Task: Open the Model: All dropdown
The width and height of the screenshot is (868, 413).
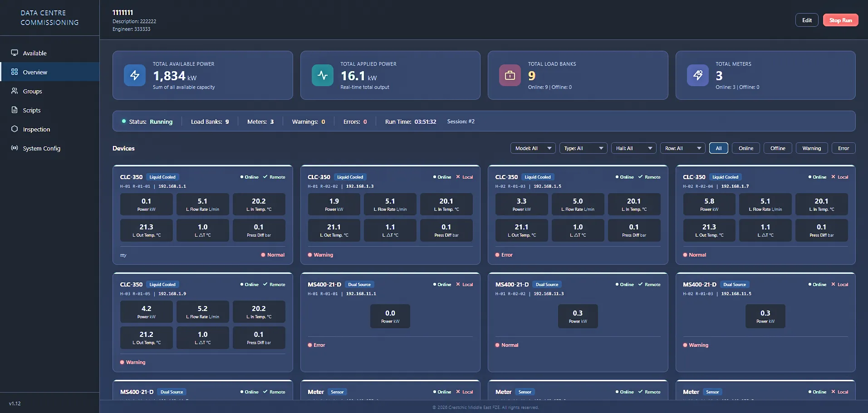Action: [x=532, y=148]
